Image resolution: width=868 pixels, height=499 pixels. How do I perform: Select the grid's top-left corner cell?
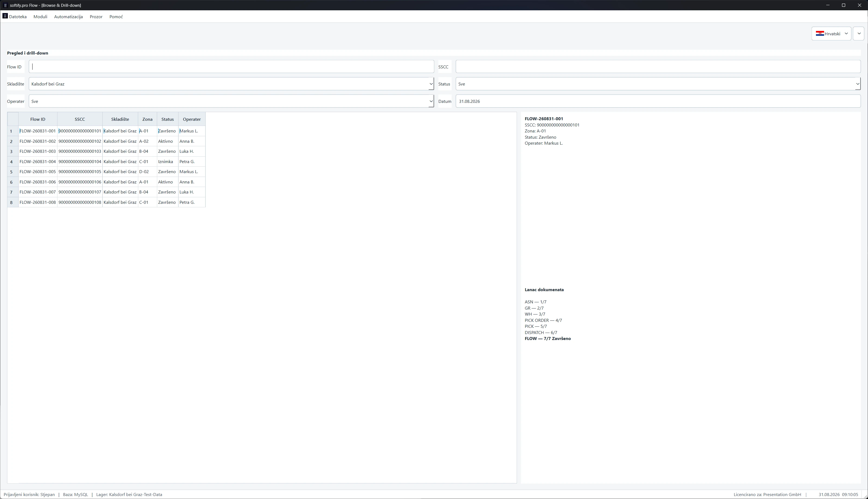tap(13, 119)
